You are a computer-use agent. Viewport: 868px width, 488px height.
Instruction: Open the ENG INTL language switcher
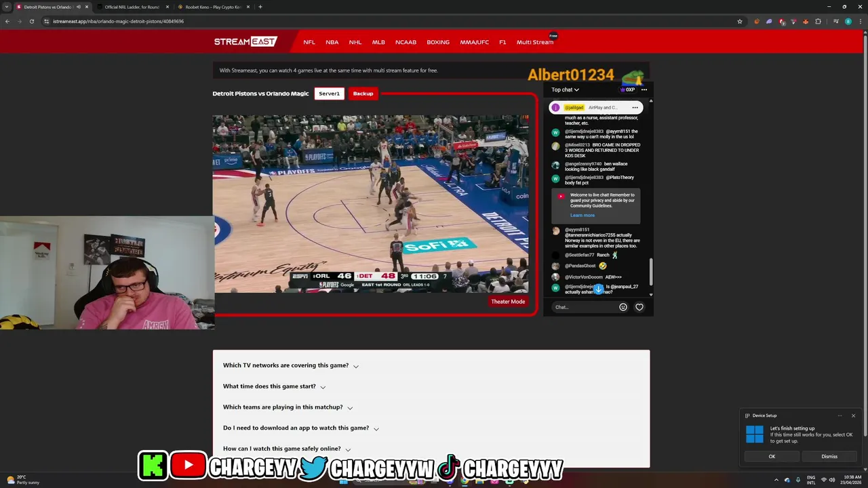pos(811,479)
